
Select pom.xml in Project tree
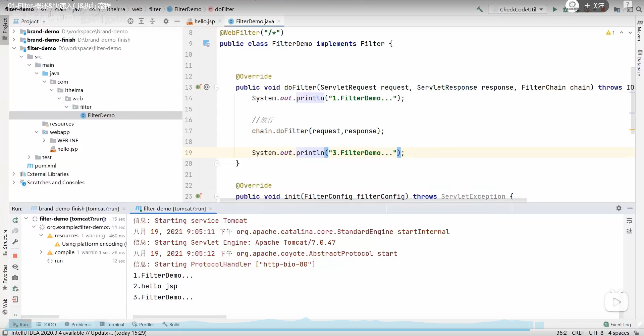pos(42,165)
